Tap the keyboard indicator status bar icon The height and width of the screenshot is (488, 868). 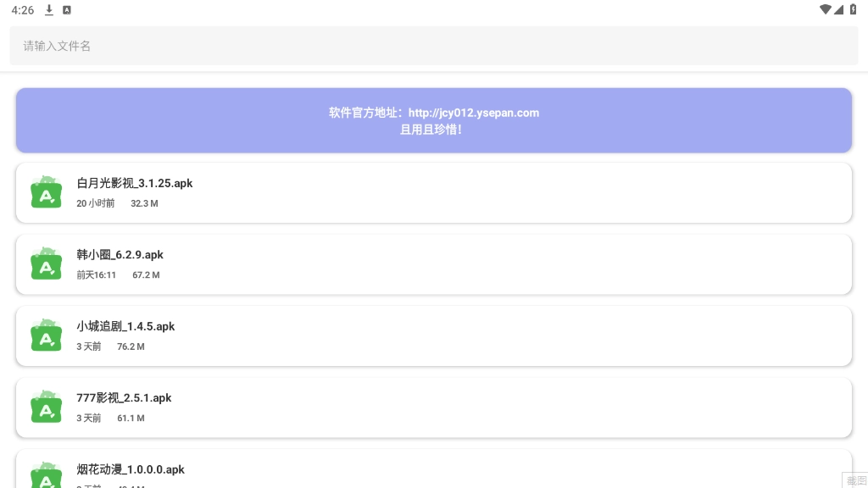pyautogui.click(x=67, y=10)
